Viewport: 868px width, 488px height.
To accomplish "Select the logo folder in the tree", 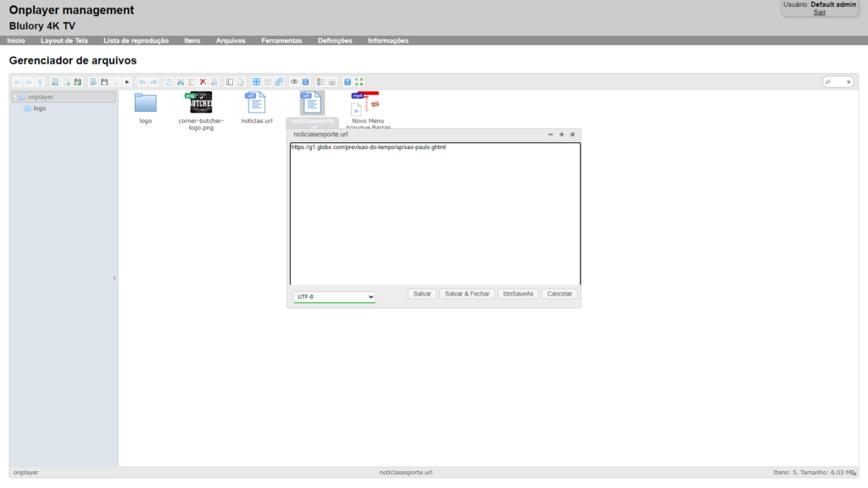I will tap(39, 108).
